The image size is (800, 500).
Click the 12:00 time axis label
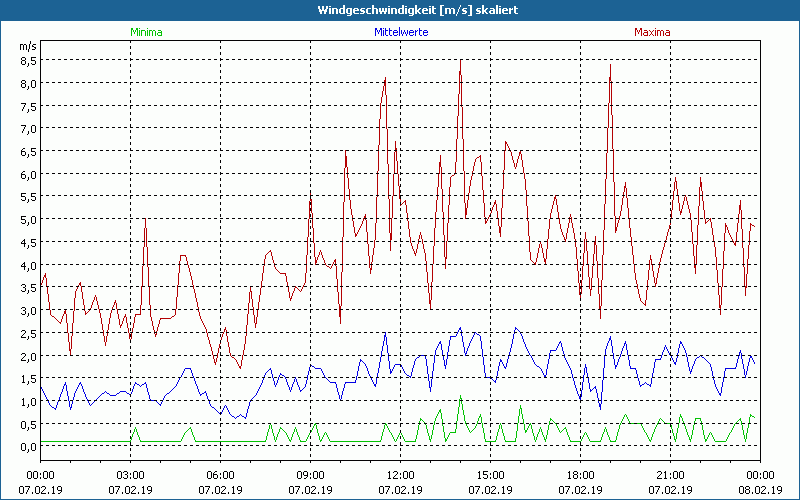point(400,475)
